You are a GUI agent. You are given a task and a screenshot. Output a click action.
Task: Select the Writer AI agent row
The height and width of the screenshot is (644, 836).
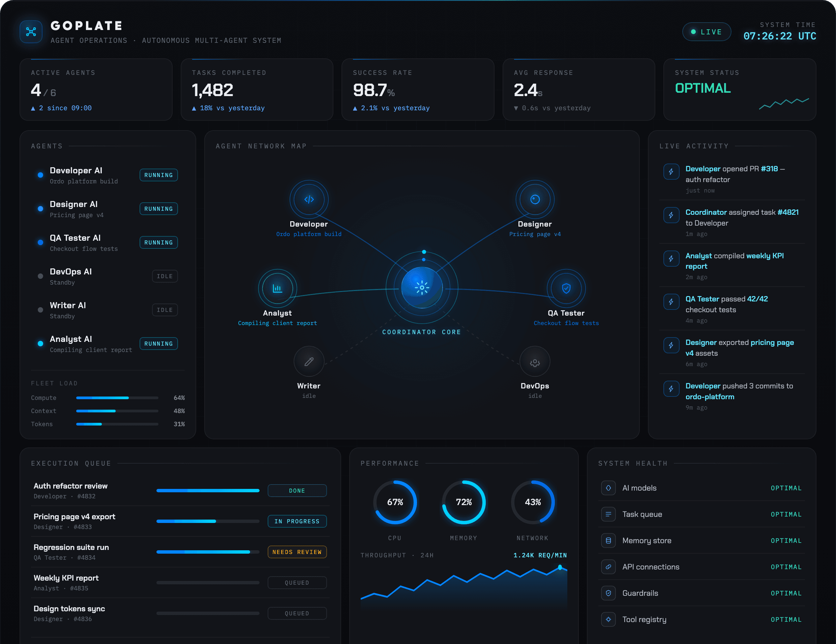pyautogui.click(x=108, y=310)
